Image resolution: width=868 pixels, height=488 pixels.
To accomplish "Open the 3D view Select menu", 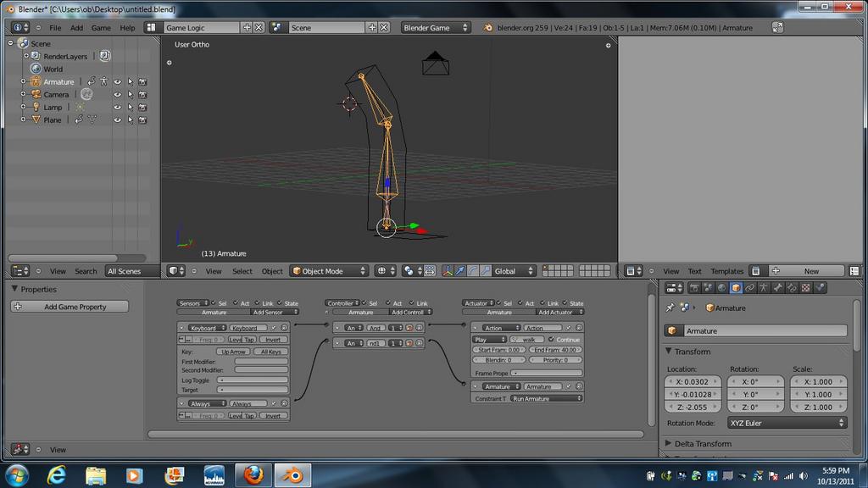I will tap(242, 271).
